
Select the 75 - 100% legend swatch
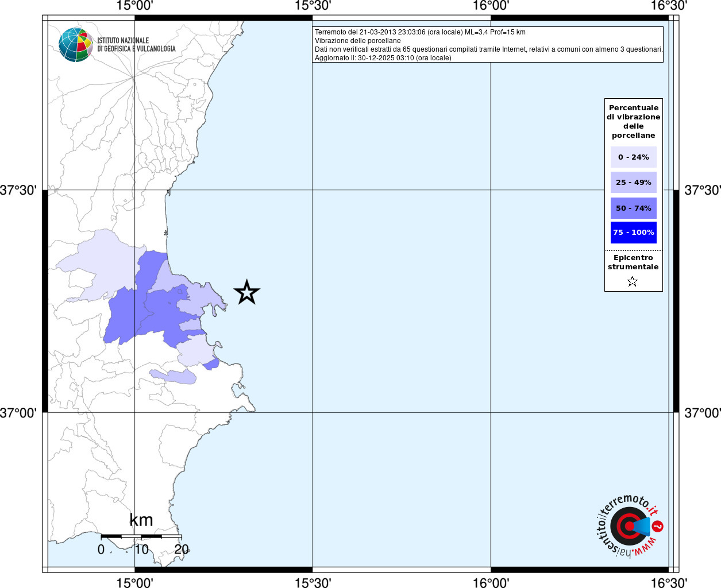(x=633, y=233)
